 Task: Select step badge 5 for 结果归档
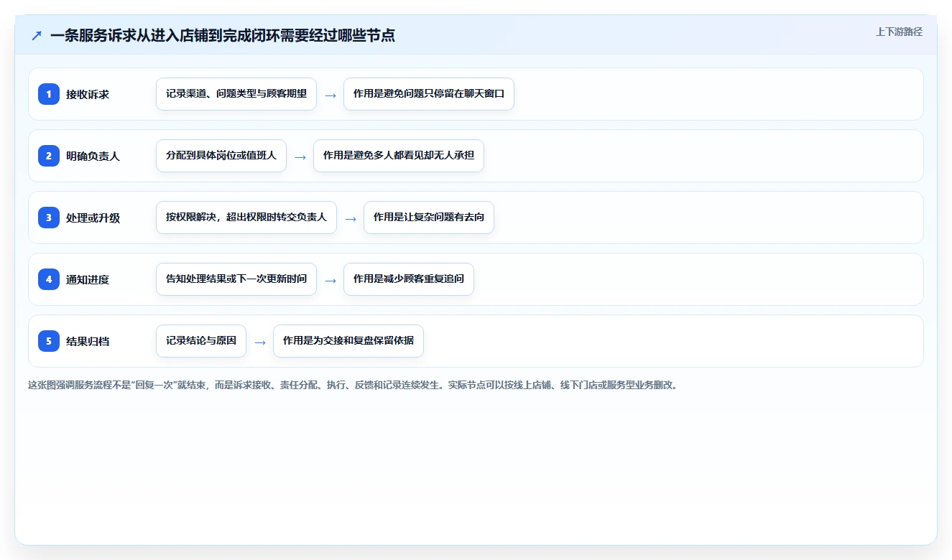(x=49, y=341)
